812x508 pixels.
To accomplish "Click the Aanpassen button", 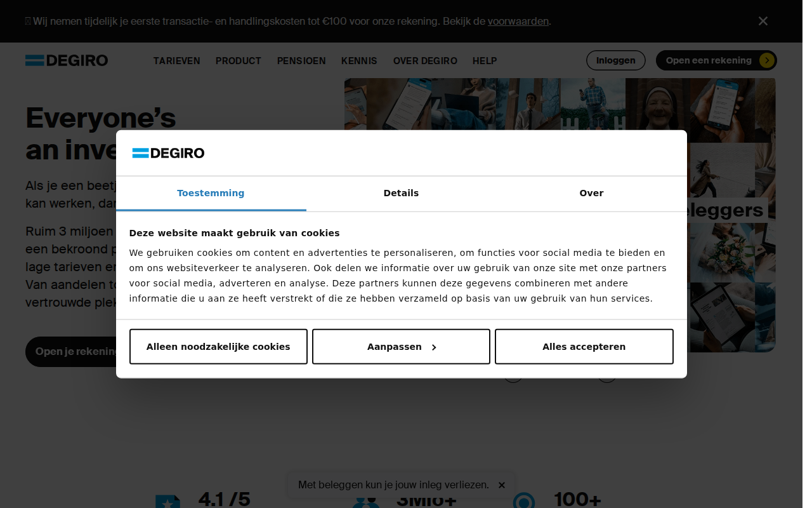I will point(401,347).
